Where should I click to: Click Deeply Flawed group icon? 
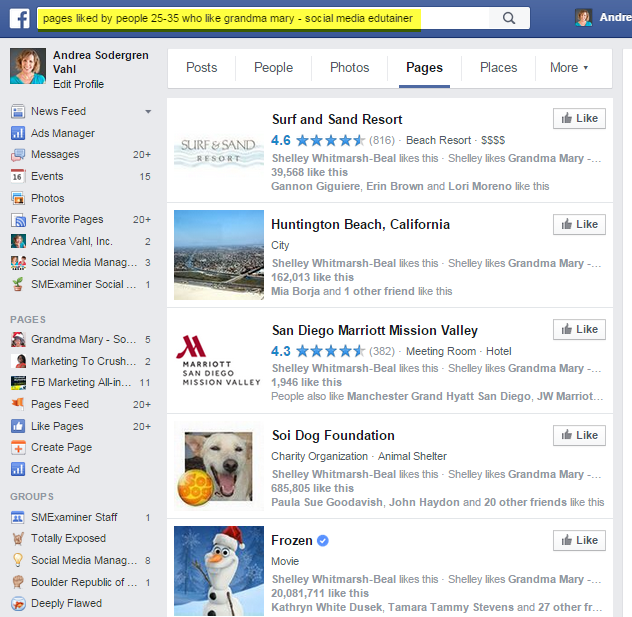18,603
